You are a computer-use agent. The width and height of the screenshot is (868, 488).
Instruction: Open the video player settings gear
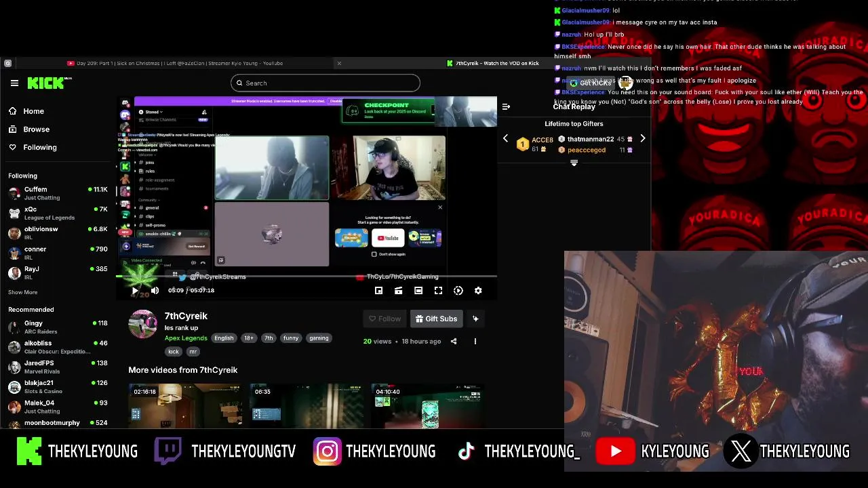(x=478, y=291)
